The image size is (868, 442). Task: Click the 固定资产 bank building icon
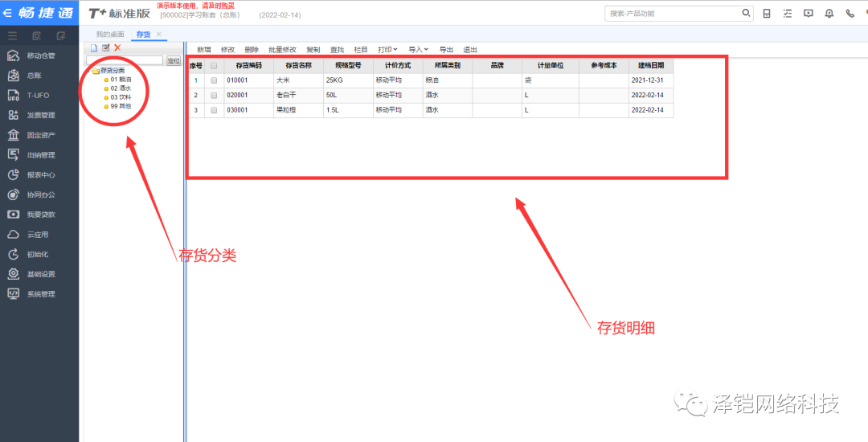pyautogui.click(x=14, y=135)
